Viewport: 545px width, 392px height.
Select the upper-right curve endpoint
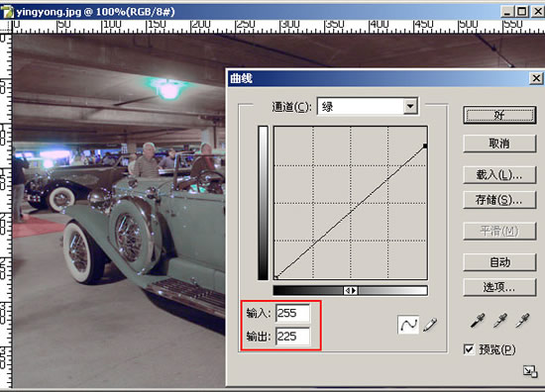[425, 147]
